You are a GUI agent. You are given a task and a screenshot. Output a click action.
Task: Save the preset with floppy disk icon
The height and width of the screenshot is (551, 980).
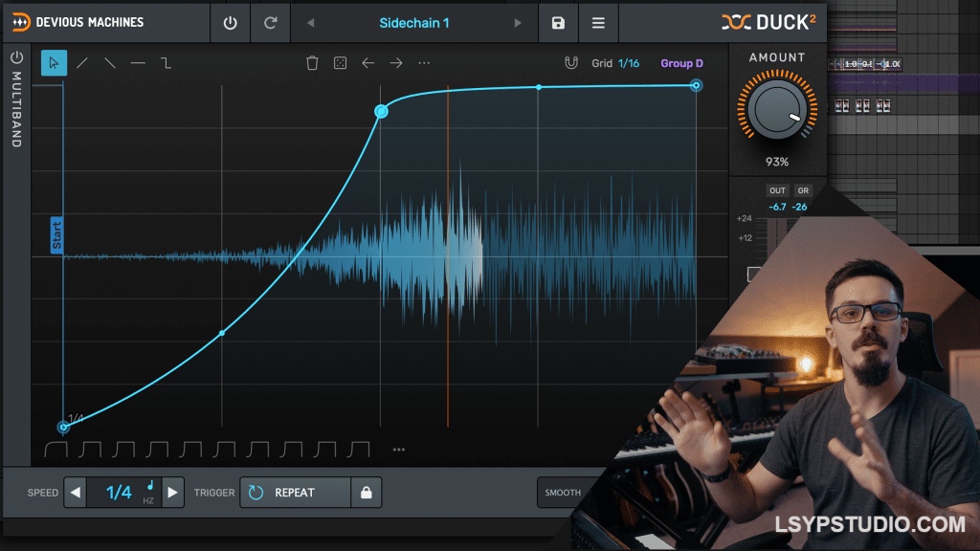[x=558, y=23]
